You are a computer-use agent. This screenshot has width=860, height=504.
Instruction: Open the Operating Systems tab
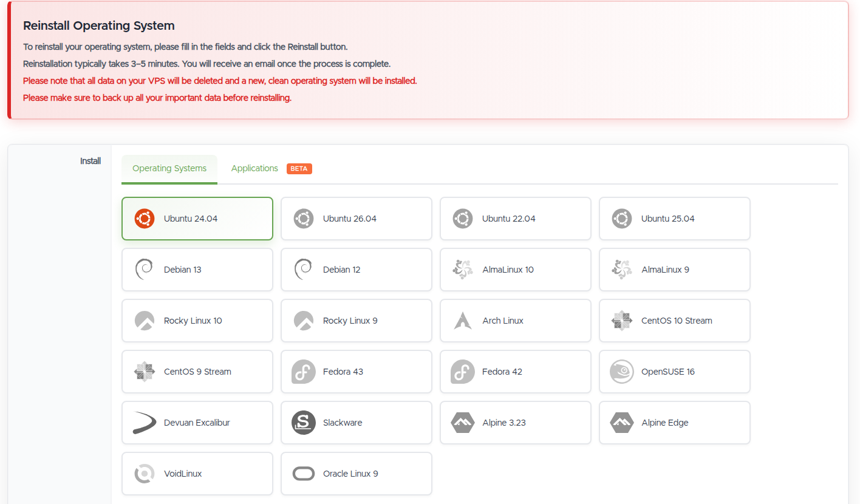coord(169,168)
